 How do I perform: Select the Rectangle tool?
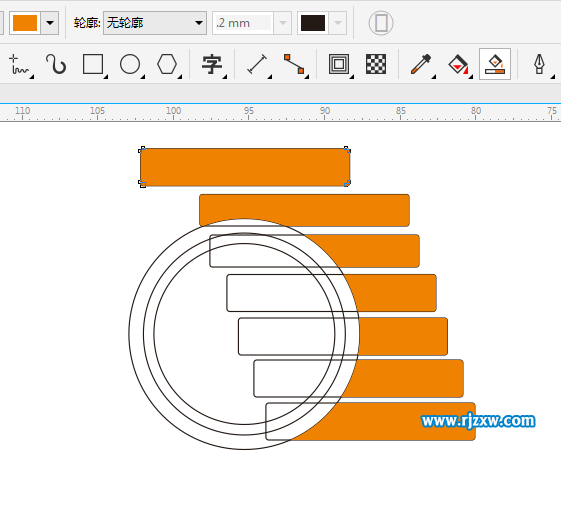94,64
